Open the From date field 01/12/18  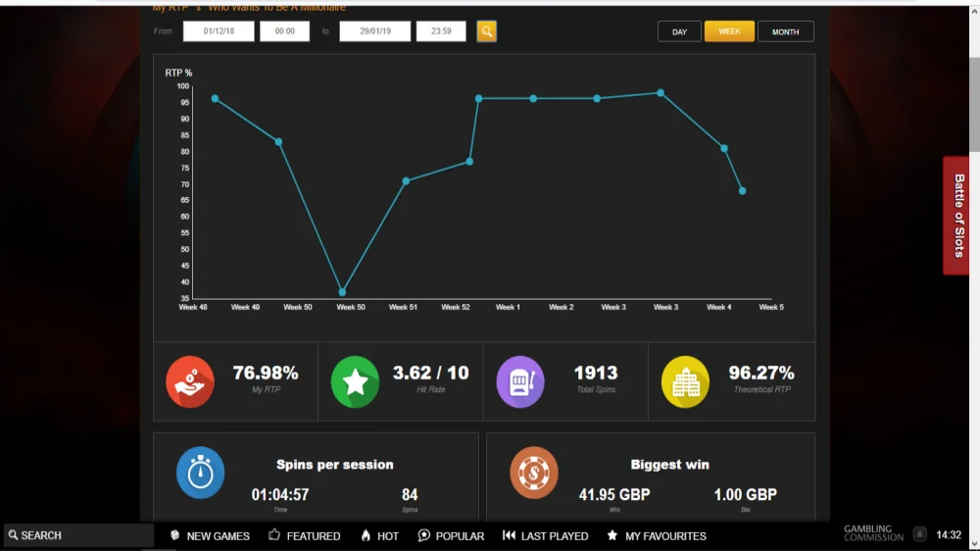[x=219, y=31]
